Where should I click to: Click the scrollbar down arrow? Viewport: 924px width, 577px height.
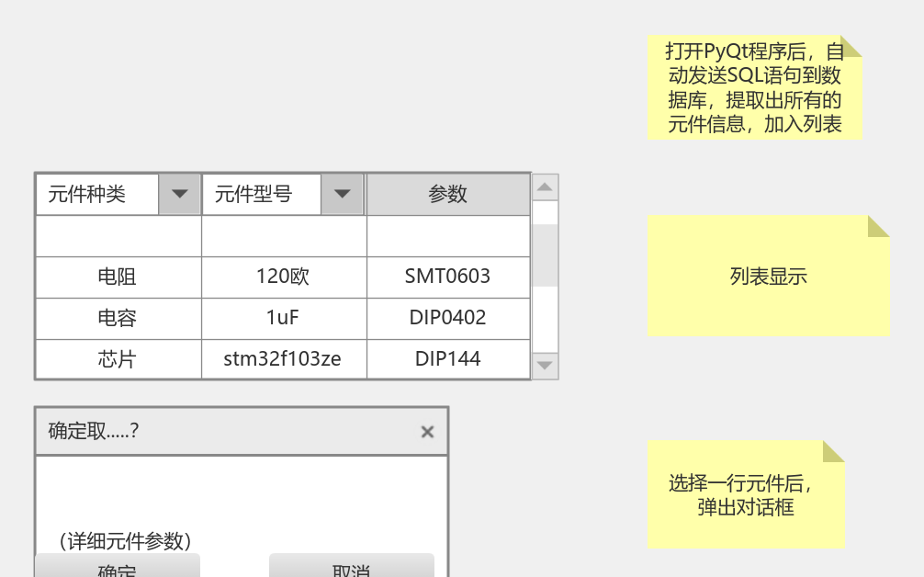click(x=545, y=366)
